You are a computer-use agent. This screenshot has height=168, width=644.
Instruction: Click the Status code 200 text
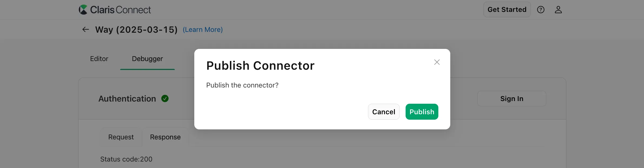coord(126,159)
